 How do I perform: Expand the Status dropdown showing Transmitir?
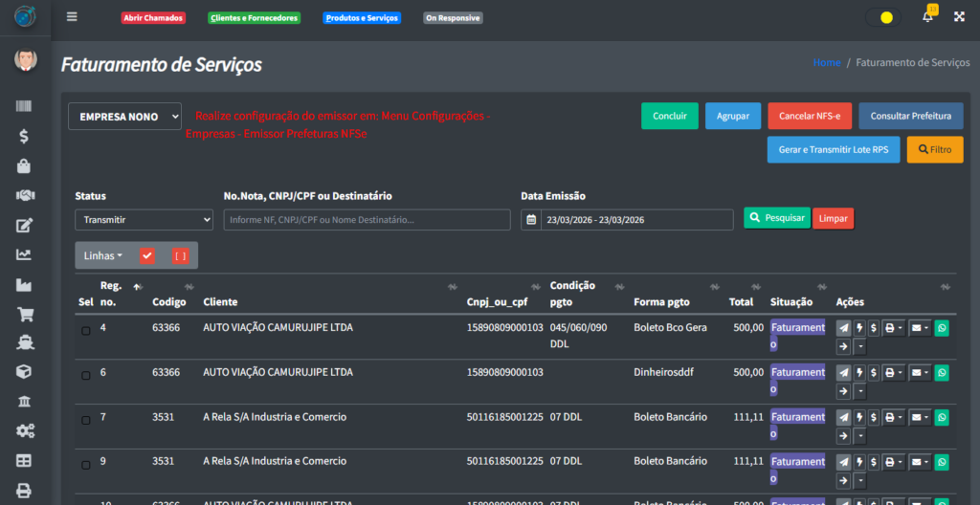coord(144,220)
